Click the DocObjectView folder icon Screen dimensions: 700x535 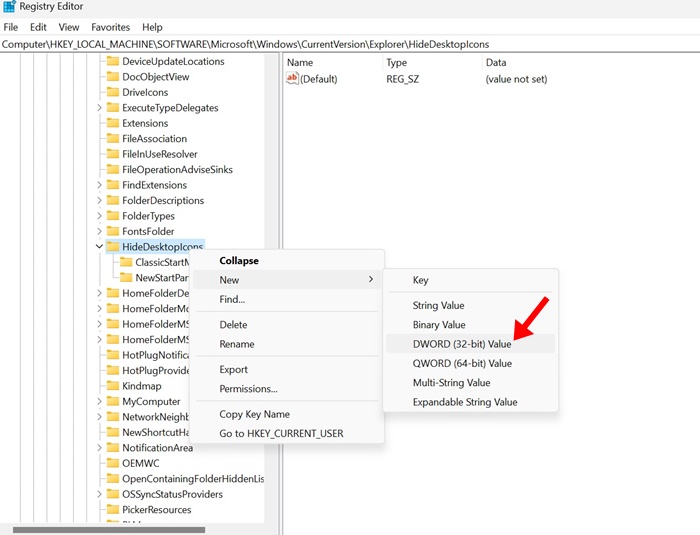point(113,77)
